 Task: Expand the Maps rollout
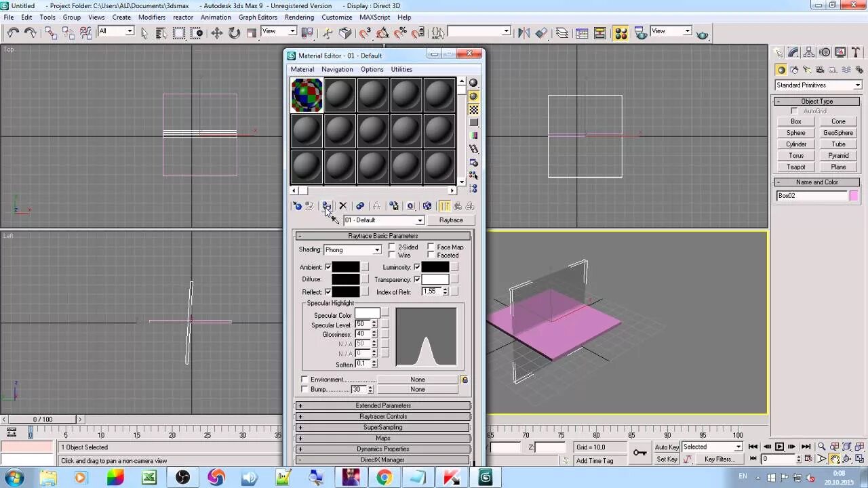click(x=383, y=439)
